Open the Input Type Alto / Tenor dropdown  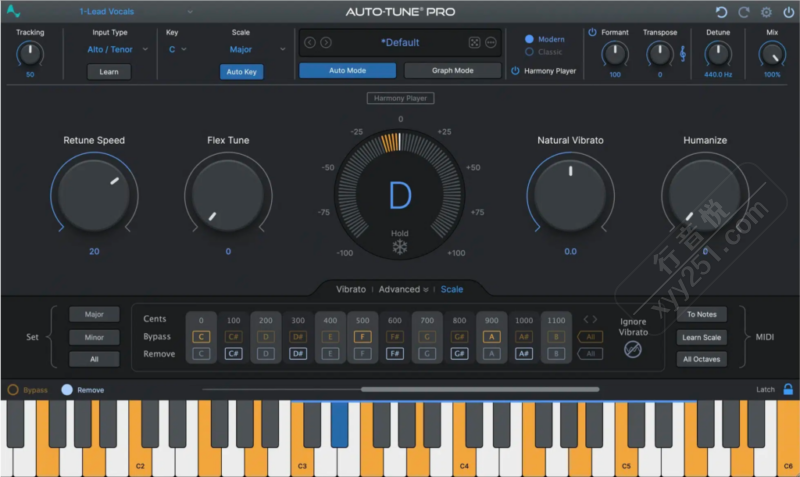coord(117,49)
